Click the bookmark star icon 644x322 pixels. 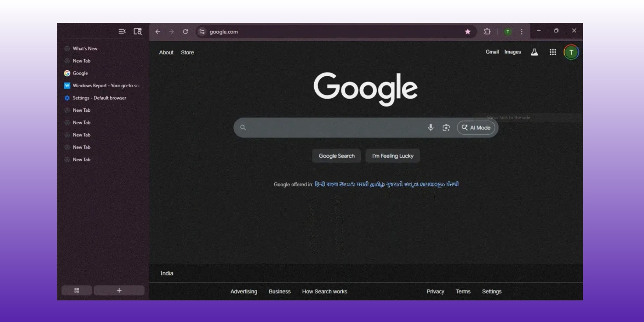coord(468,32)
